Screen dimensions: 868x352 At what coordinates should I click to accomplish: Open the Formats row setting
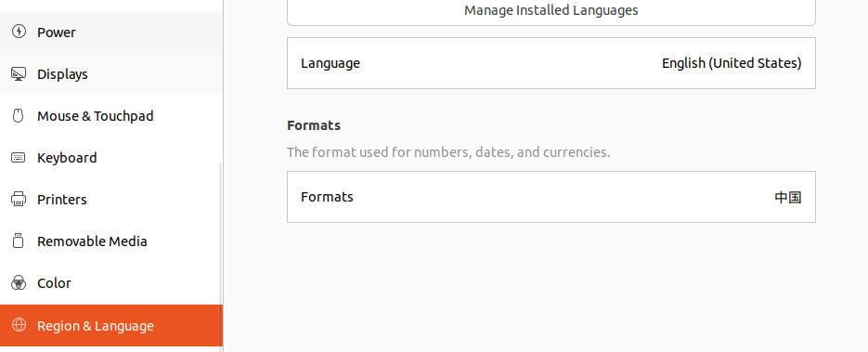click(x=551, y=197)
